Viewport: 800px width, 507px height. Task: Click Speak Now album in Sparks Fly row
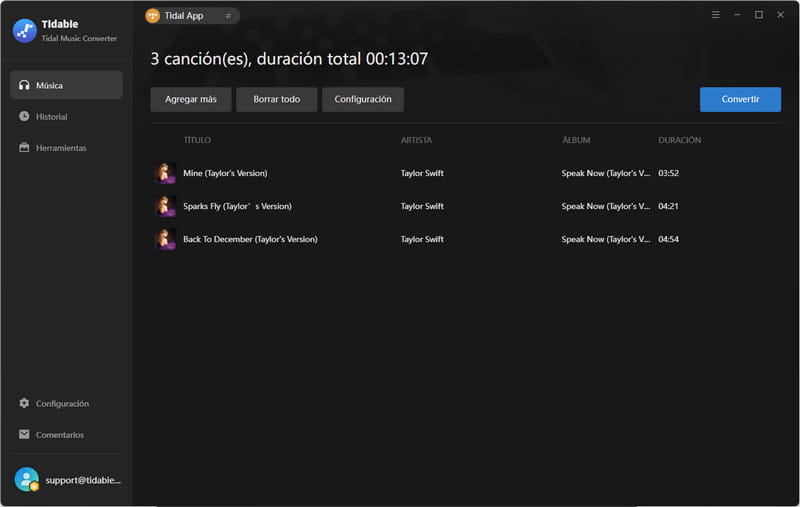(606, 206)
